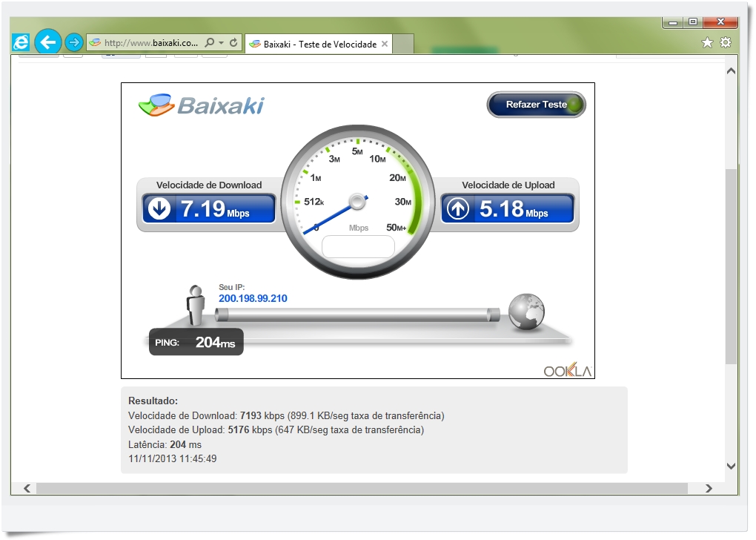Click the 7.19 Mbps download value

[215, 209]
